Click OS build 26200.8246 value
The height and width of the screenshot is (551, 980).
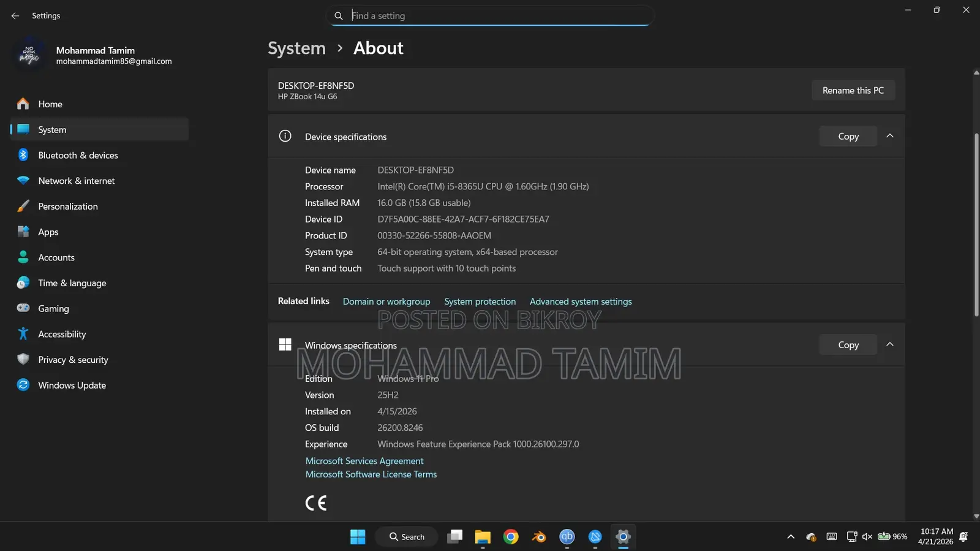[400, 428]
